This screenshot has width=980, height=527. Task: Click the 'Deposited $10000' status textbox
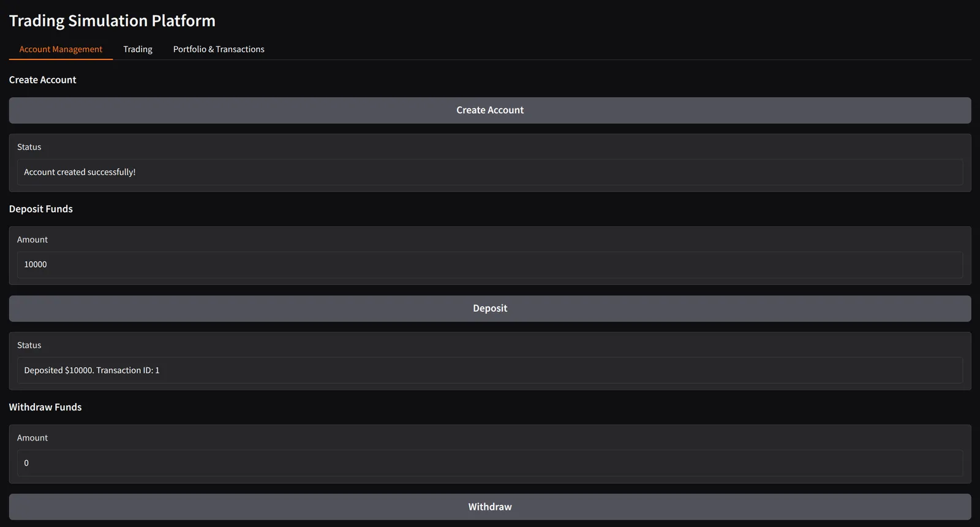click(x=489, y=370)
